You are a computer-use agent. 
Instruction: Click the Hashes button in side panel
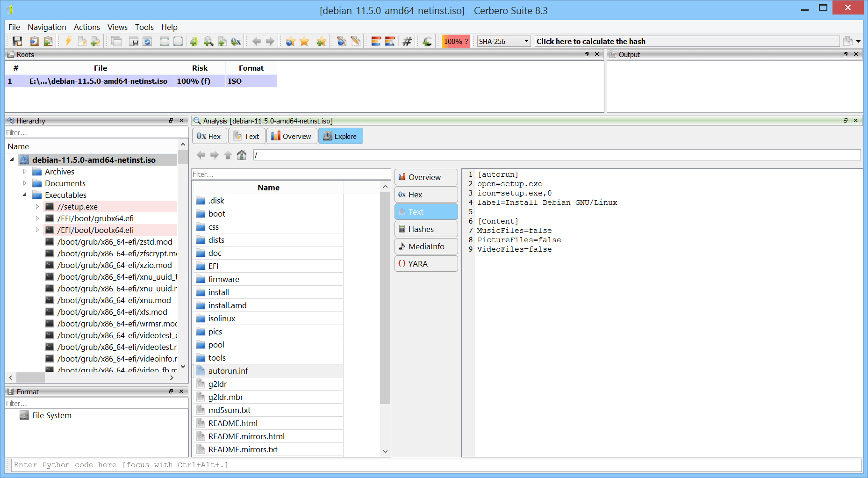pos(426,229)
